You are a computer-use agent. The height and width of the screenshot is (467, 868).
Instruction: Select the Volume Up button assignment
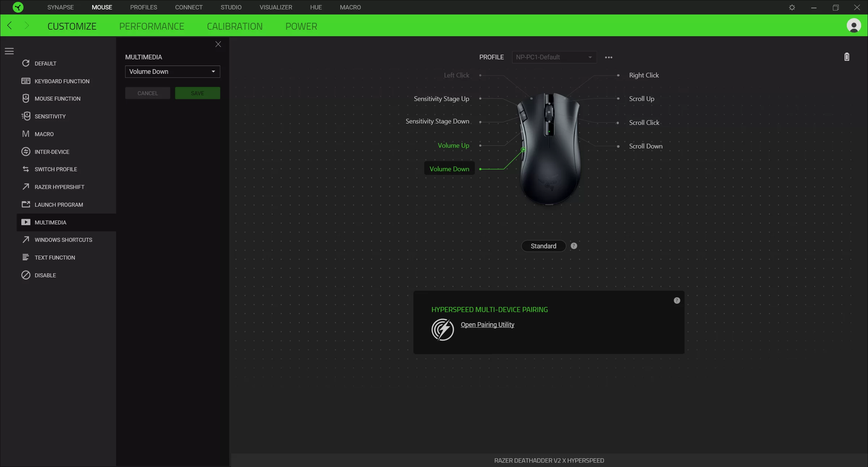pyautogui.click(x=454, y=146)
